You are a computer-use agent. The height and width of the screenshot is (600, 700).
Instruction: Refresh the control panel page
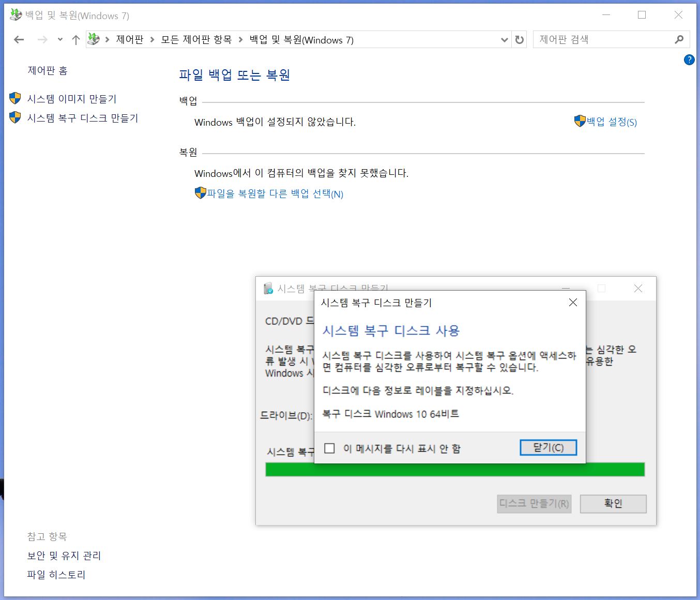click(520, 40)
